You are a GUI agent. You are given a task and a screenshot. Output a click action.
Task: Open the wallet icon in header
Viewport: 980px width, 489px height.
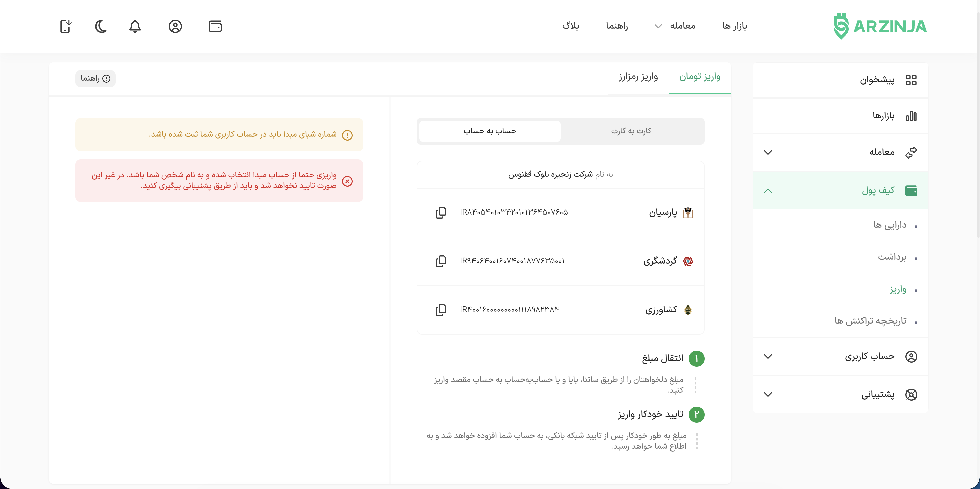(215, 26)
